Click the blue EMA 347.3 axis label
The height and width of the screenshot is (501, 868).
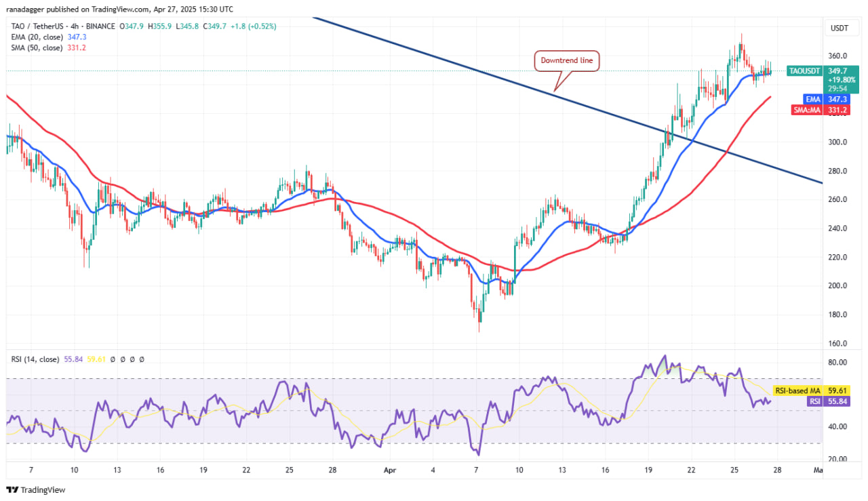click(812, 99)
